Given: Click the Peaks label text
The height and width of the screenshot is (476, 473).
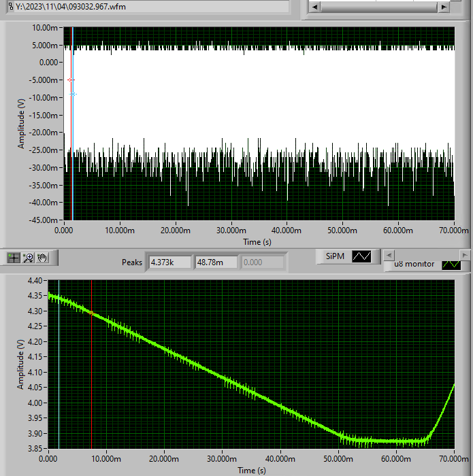Looking at the screenshot, I should coord(132,262).
